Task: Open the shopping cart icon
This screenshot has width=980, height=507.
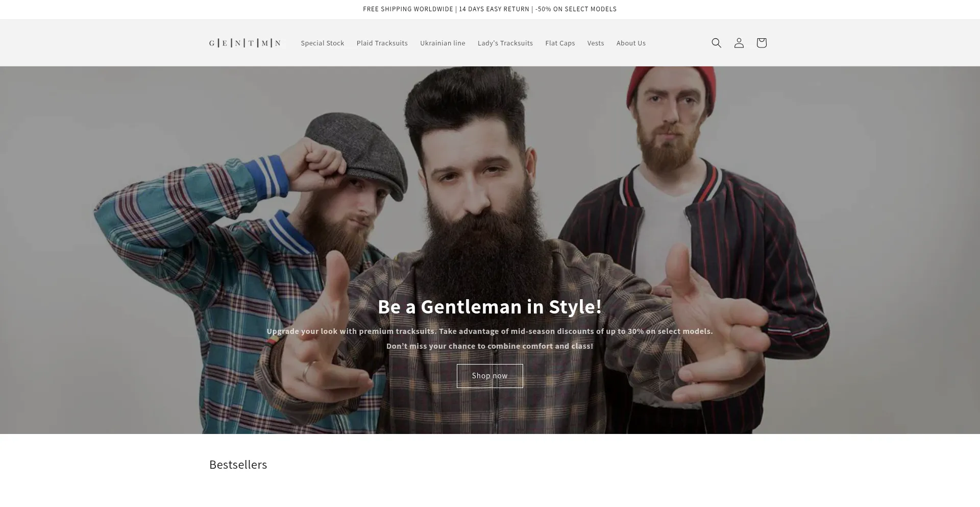Action: coord(761,43)
